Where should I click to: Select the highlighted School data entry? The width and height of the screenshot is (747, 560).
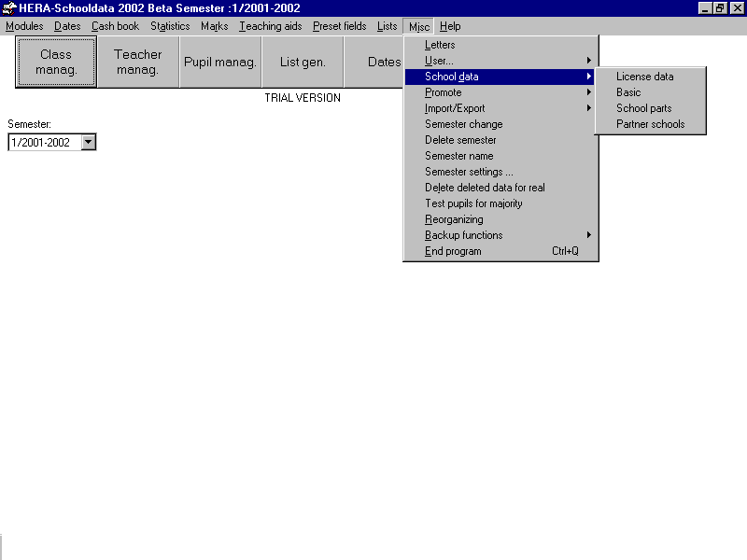pos(500,77)
